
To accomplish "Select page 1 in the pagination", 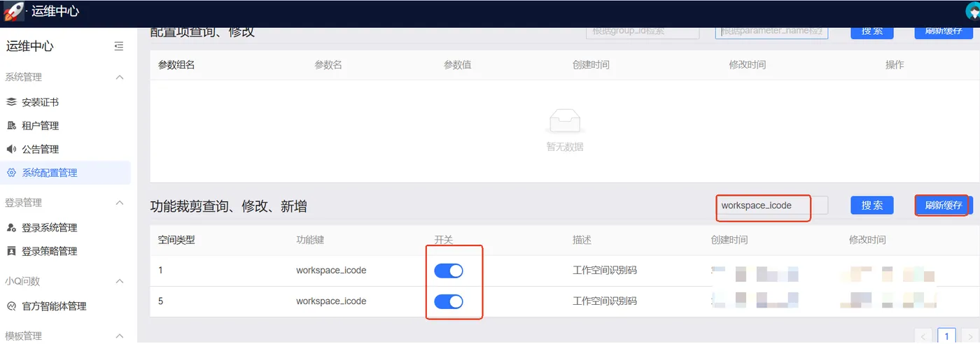I will [947, 336].
